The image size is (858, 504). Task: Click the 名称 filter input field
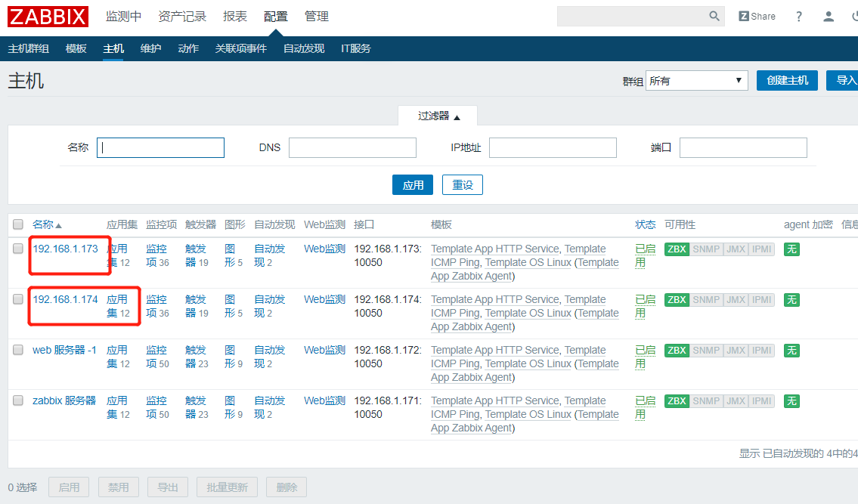coord(160,148)
